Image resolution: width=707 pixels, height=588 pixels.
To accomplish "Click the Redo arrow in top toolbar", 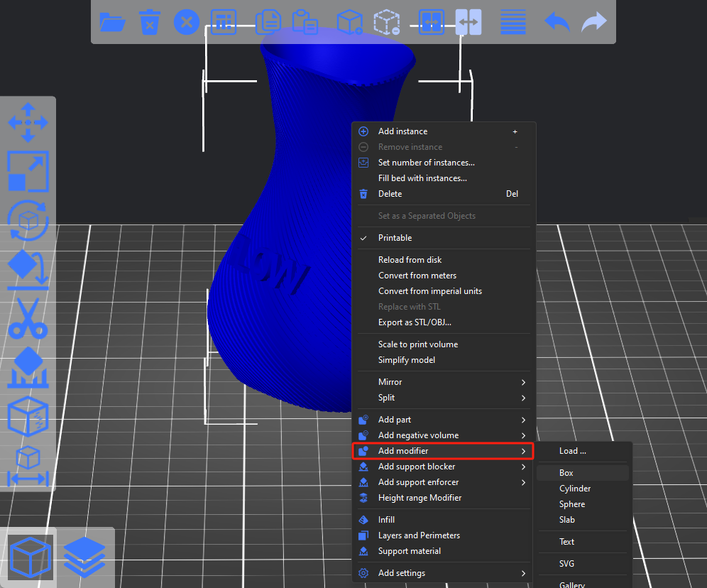I will tap(594, 22).
